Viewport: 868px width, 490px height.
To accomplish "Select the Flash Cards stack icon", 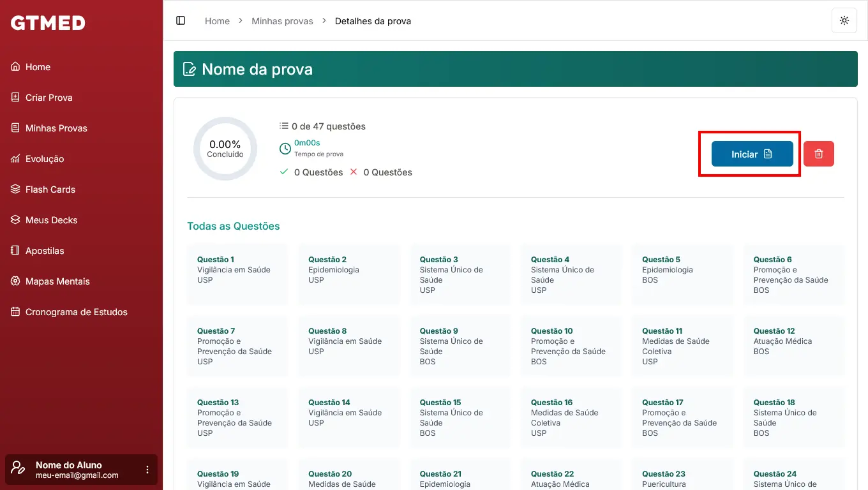I will pos(15,189).
